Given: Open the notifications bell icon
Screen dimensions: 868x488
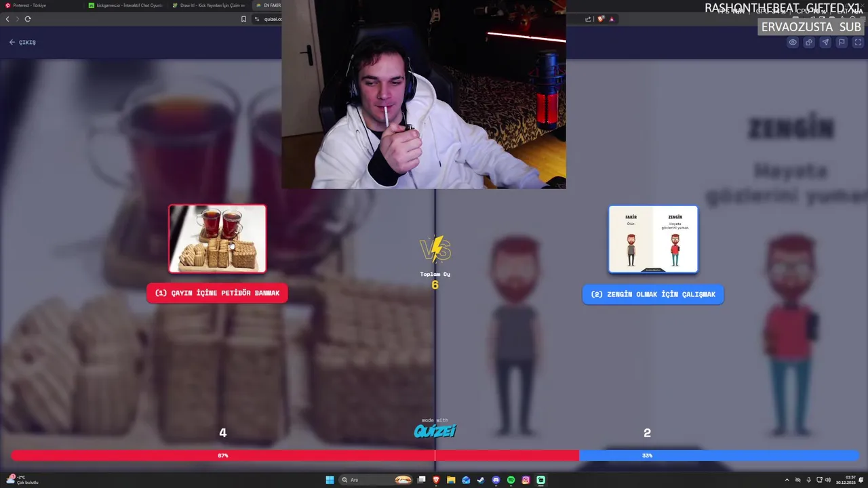Looking at the screenshot, I should coord(862,480).
